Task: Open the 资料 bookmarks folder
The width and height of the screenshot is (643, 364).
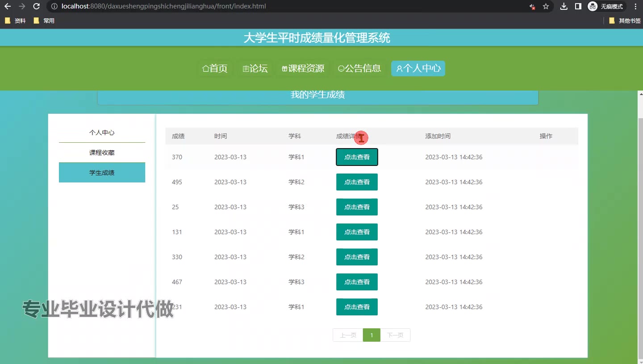Action: pos(16,21)
